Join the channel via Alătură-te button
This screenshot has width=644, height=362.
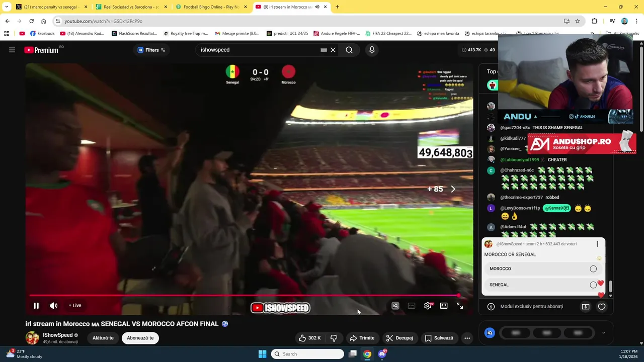103,338
